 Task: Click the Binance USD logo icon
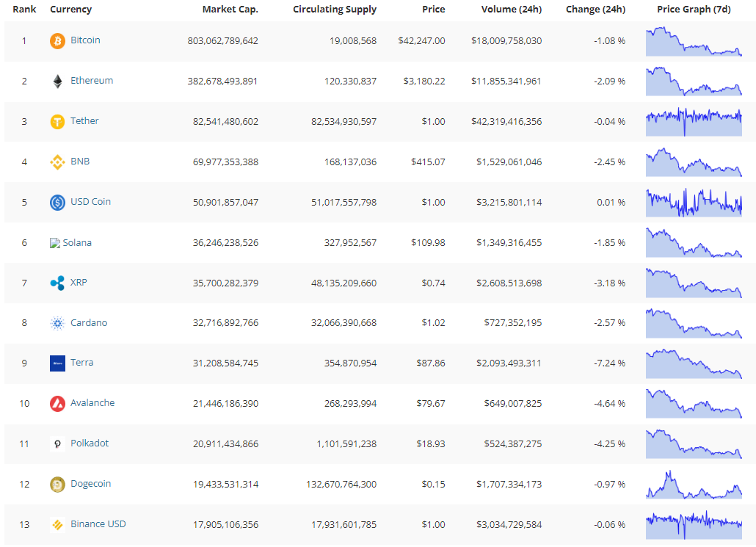point(57,525)
